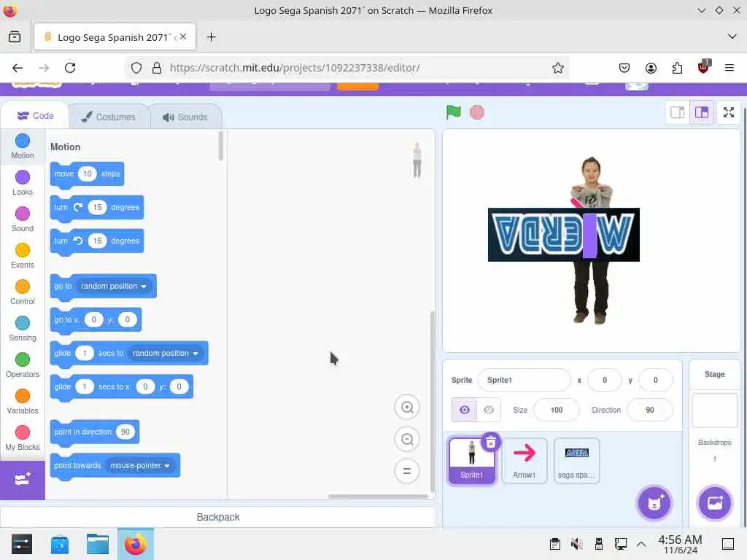Image resolution: width=747 pixels, height=560 pixels.
Task: Click the workspace horizontal scrollbar
Action: pos(378,497)
